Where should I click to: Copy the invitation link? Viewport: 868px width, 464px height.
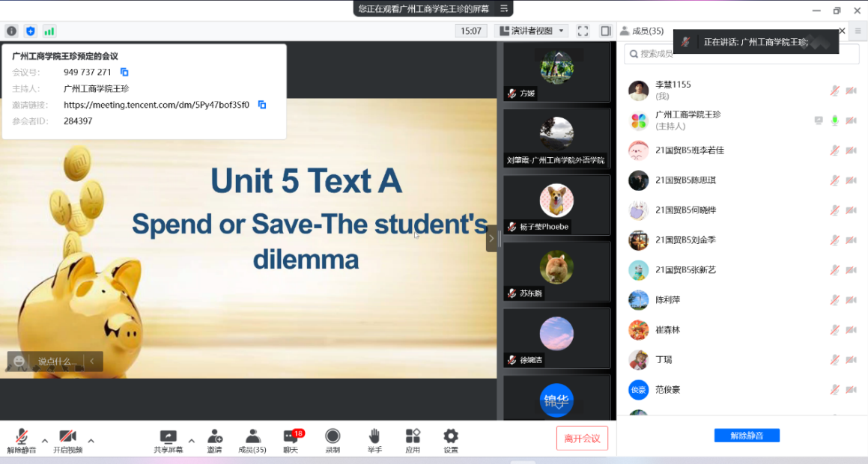click(262, 105)
